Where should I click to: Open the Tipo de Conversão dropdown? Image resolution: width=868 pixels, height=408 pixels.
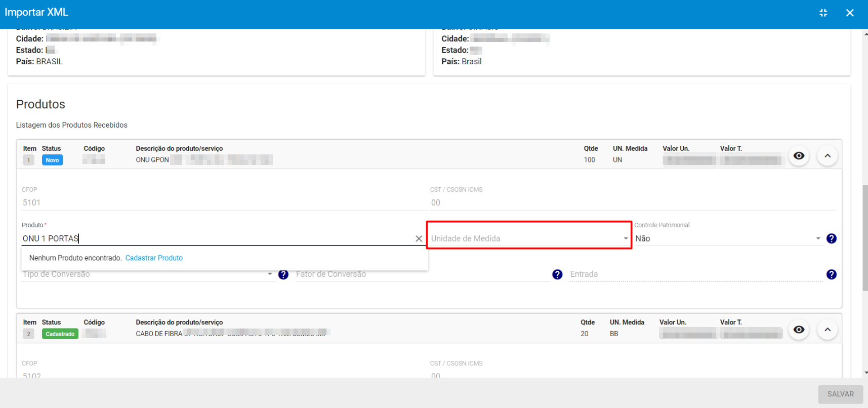(147, 274)
